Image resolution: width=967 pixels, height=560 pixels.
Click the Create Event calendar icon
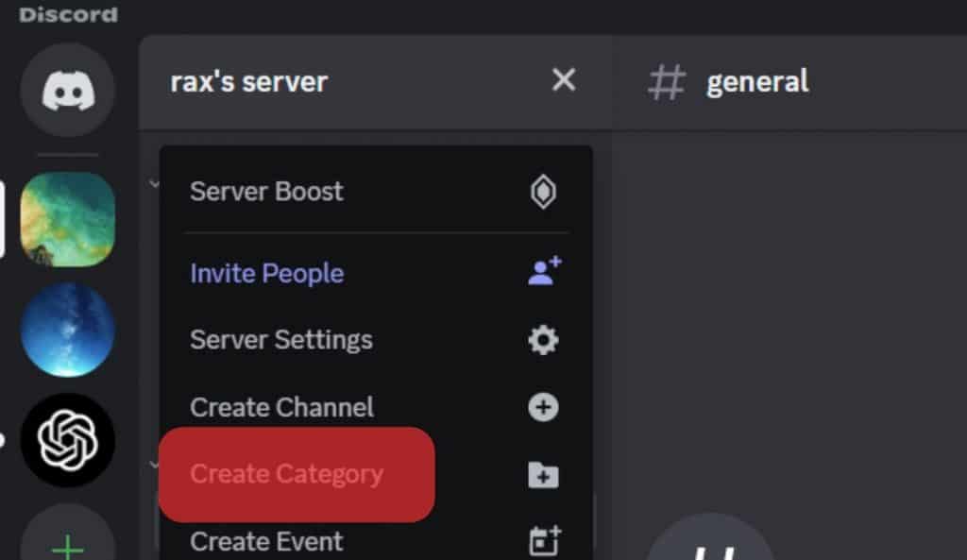[x=543, y=541]
